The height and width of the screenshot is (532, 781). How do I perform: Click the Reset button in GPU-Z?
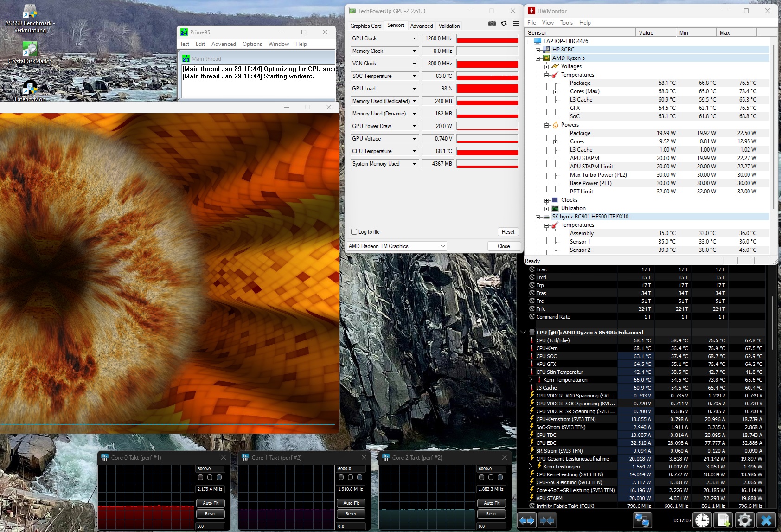pos(508,232)
